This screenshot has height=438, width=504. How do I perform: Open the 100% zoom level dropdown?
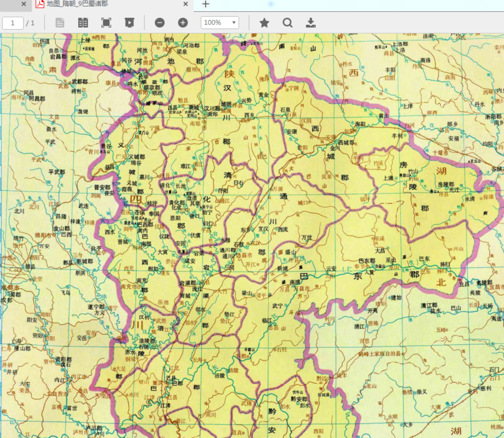tap(220, 23)
